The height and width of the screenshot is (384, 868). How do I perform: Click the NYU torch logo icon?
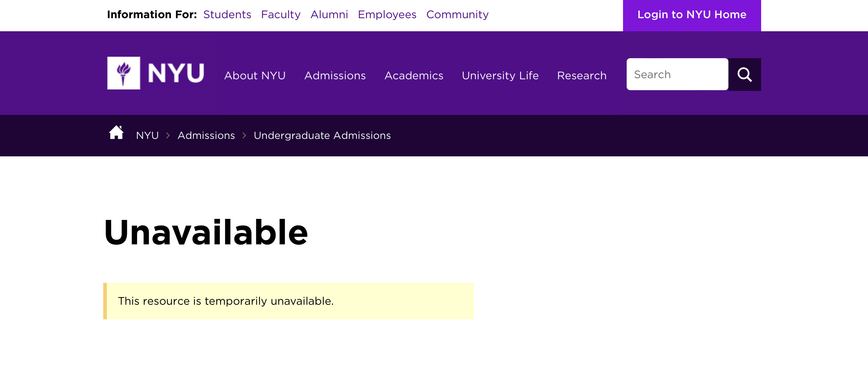point(124,73)
